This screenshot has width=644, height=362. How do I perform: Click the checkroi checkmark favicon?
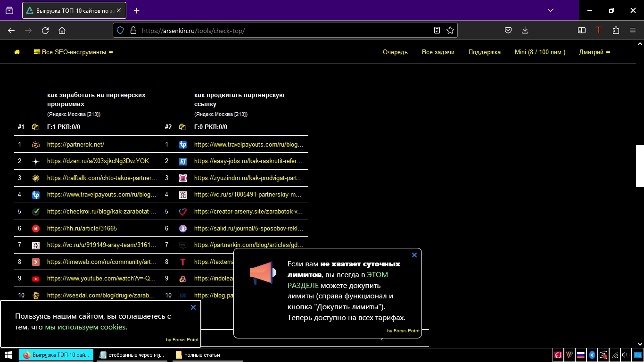[36, 212]
